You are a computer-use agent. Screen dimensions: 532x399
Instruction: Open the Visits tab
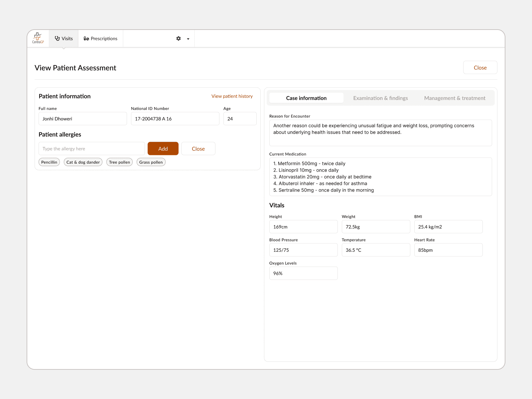click(x=64, y=38)
